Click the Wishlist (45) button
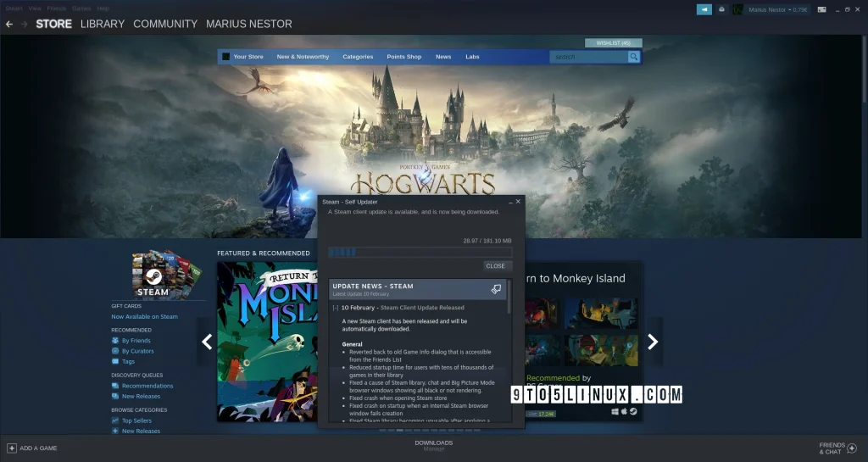Screen dimensions: 868x462 (614, 42)
